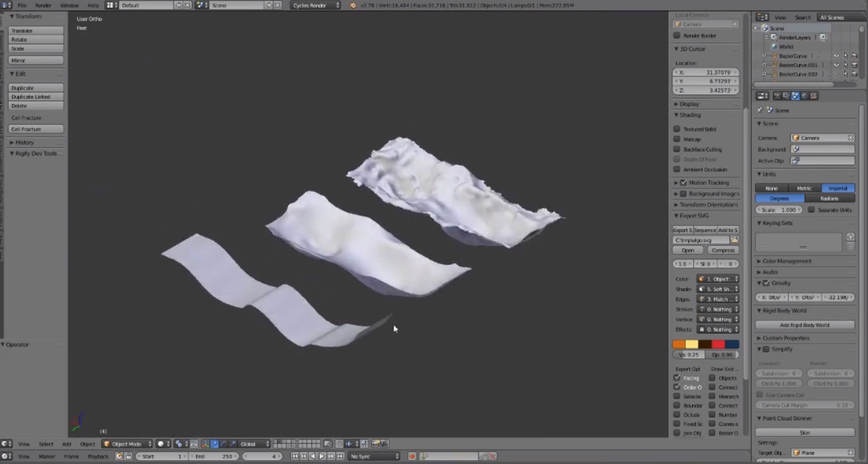Open the World properties tab icon
Image resolution: width=868 pixels, height=464 pixels.
click(x=804, y=96)
